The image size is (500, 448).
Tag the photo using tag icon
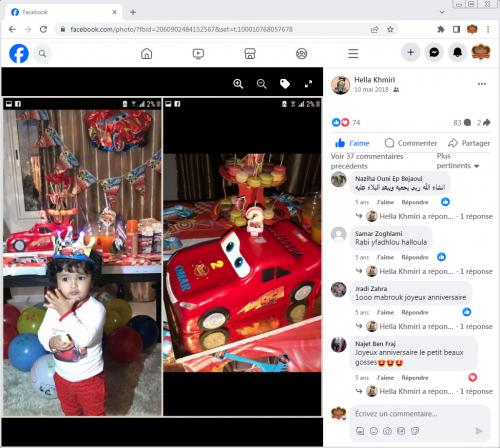click(285, 84)
